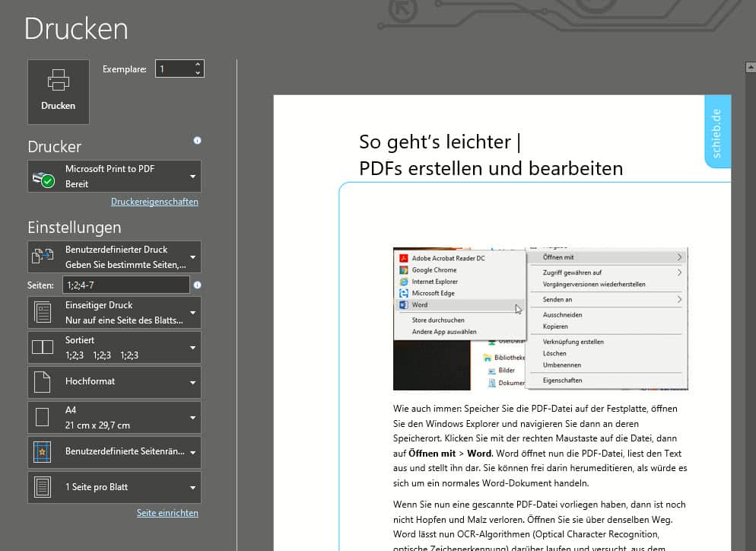This screenshot has height=551, width=756.
Task: Expand the Benutzerdefinierter Druck dropdown
Action: point(114,257)
